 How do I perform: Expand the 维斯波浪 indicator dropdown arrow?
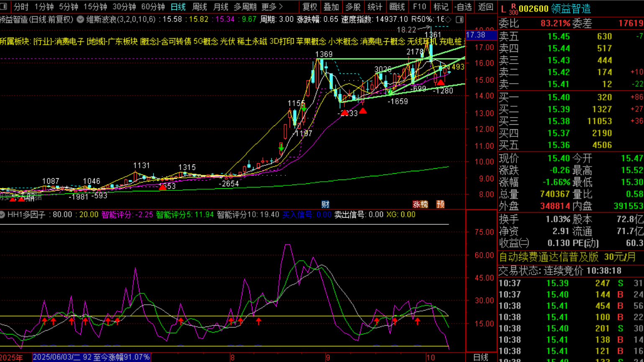coord(80,19)
